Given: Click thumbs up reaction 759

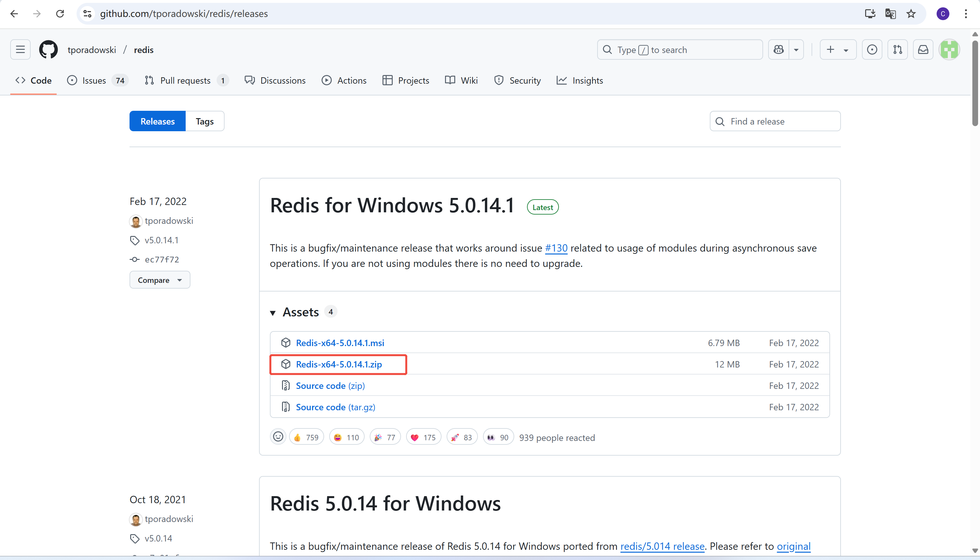Looking at the screenshot, I should [x=306, y=437].
